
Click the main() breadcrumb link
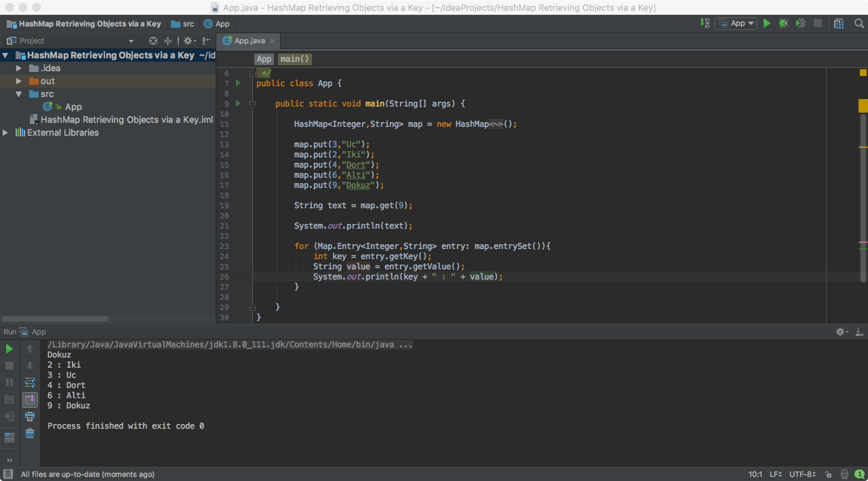click(x=294, y=59)
